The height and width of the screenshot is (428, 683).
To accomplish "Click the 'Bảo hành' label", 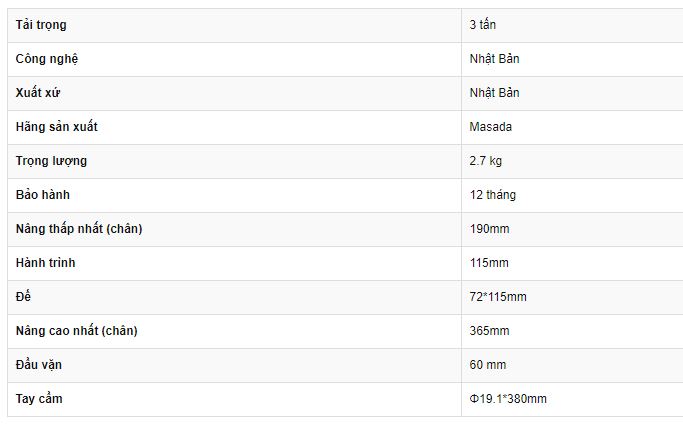I will tap(43, 195).
